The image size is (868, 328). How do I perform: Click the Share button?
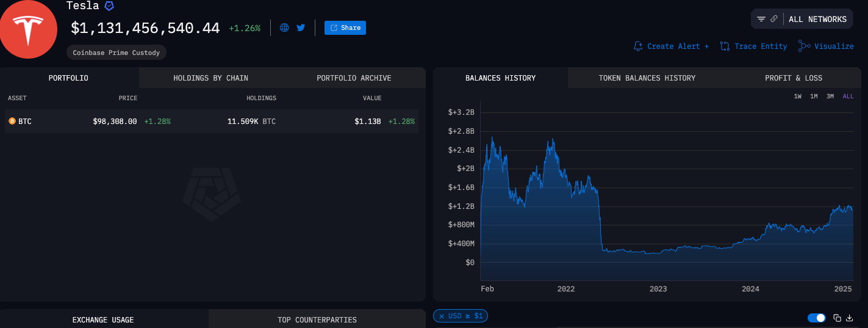(345, 27)
